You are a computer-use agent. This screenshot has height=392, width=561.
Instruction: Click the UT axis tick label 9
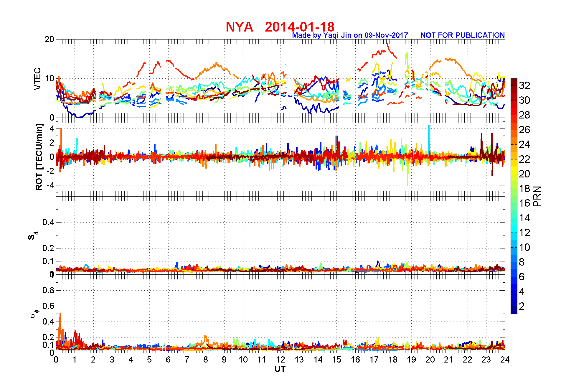pyautogui.click(x=224, y=360)
